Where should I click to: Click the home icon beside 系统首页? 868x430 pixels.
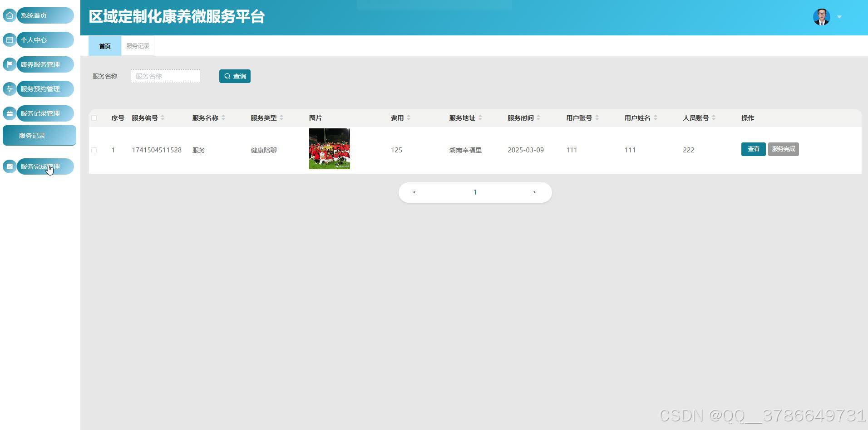tap(10, 15)
